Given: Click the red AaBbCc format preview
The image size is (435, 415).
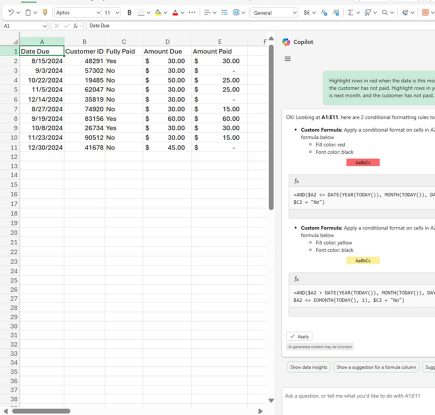Looking at the screenshot, I should tap(363, 162).
